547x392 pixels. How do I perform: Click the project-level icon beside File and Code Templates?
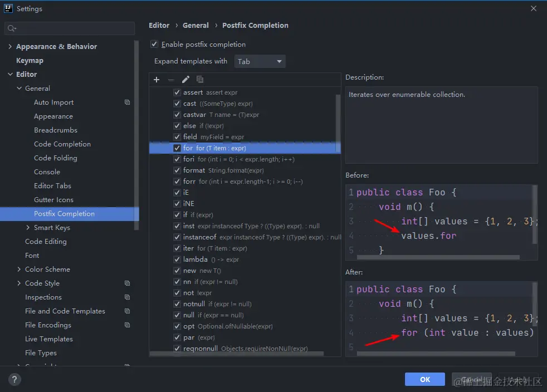pos(128,311)
